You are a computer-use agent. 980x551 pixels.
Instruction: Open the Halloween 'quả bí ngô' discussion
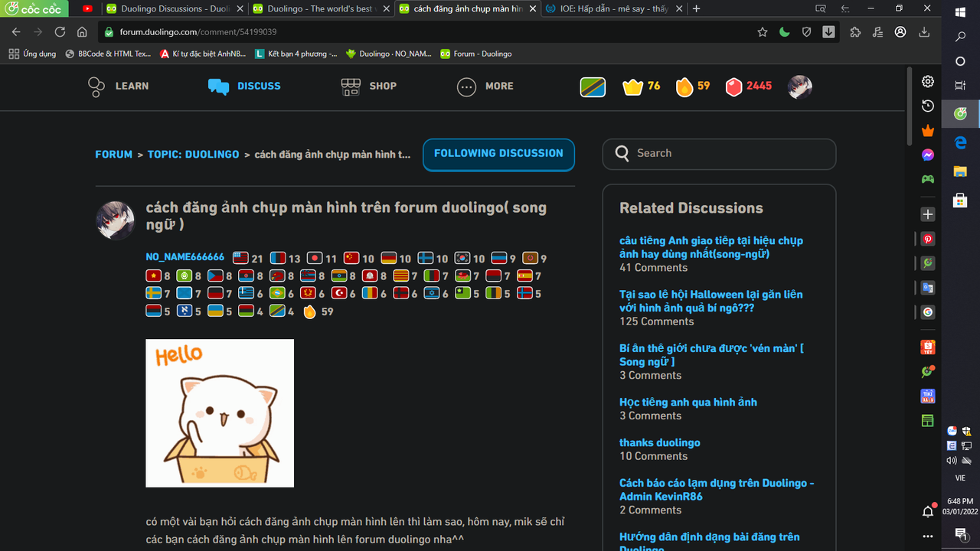click(711, 301)
